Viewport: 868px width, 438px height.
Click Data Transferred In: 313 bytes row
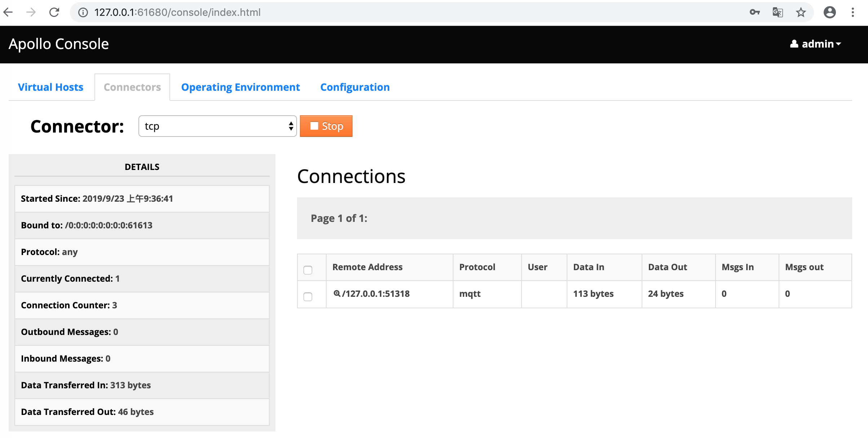tap(142, 385)
